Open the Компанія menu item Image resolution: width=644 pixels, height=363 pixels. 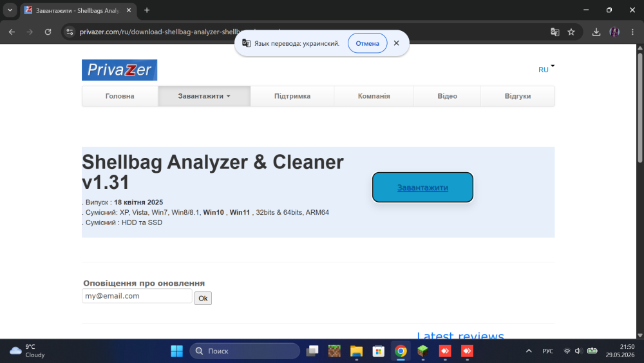click(x=374, y=96)
